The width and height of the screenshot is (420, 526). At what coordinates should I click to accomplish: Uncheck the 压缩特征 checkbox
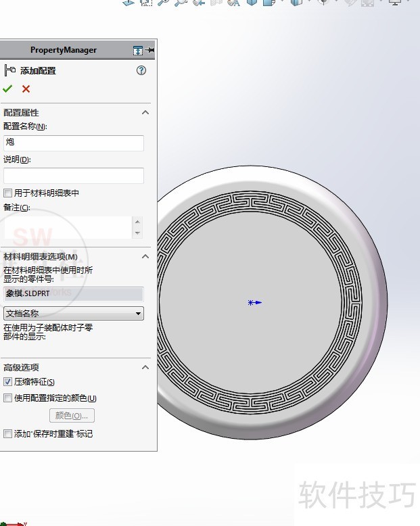coord(7,382)
